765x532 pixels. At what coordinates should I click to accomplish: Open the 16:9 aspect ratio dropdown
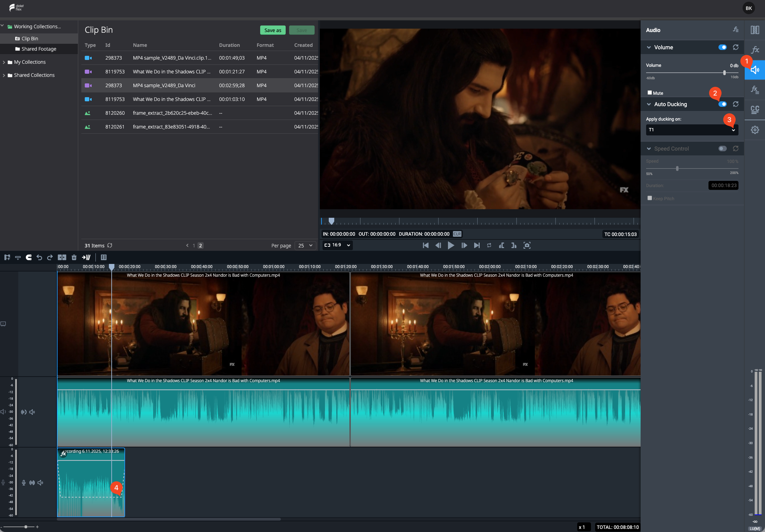(337, 245)
